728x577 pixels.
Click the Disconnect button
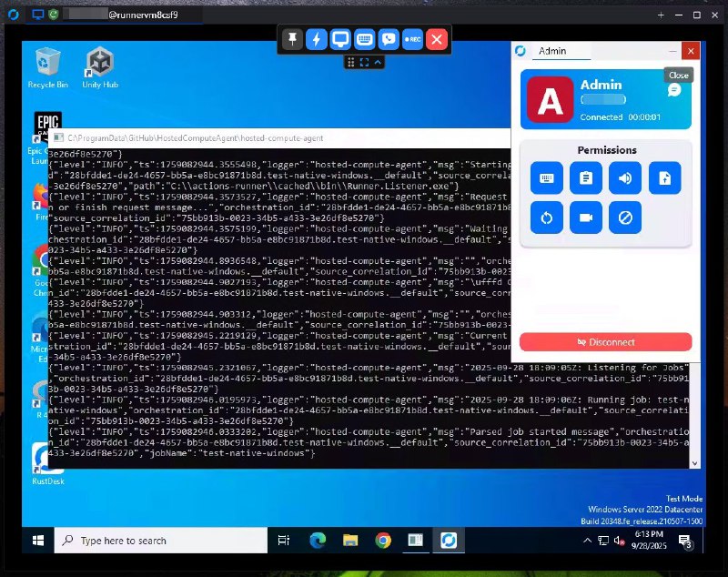coord(608,341)
